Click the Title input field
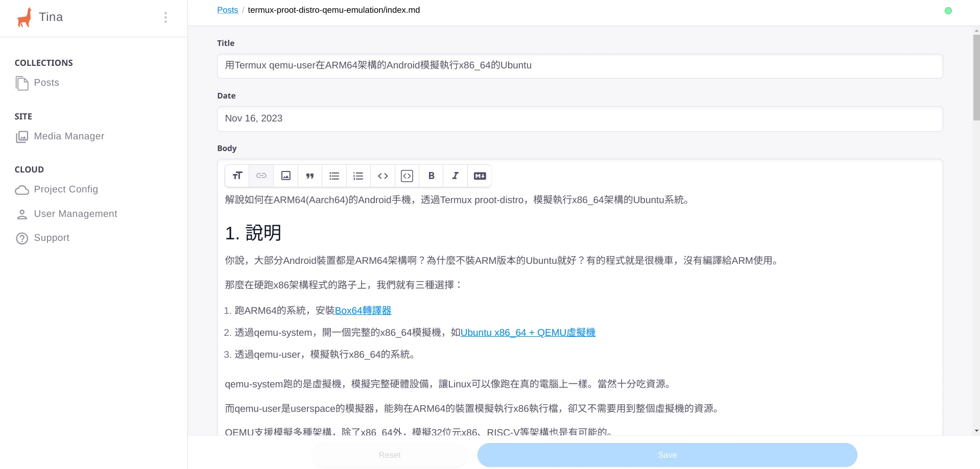 click(580, 66)
